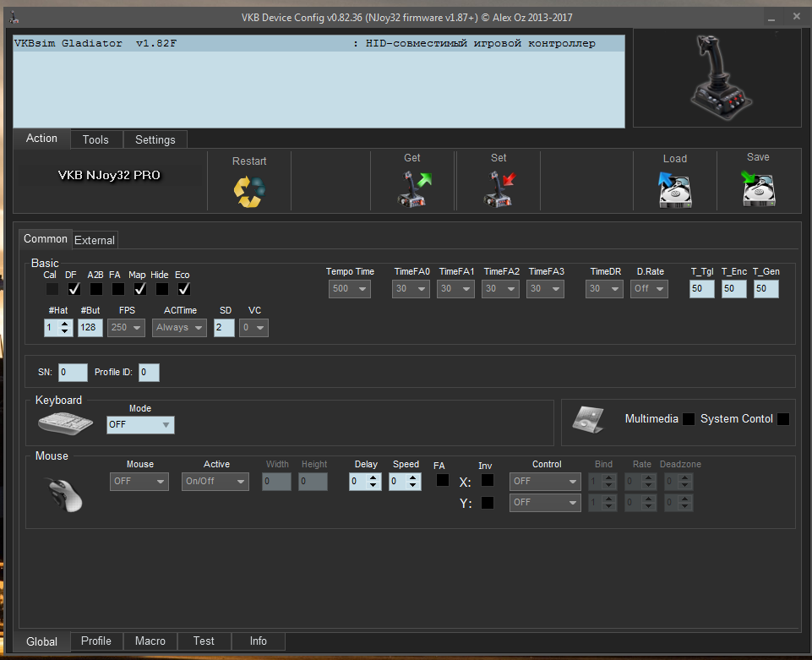Open the TimeFA1 dropdown
This screenshot has height=660, width=812.
(x=455, y=289)
